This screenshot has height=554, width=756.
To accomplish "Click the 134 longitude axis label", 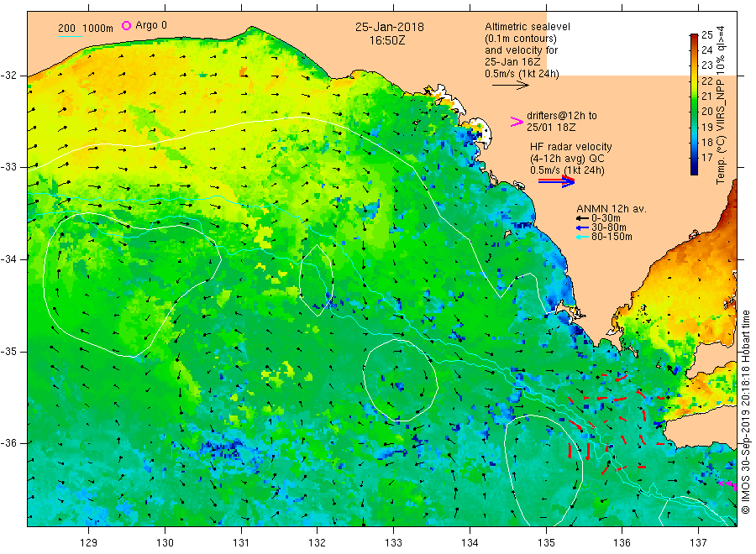I will click(x=470, y=543).
